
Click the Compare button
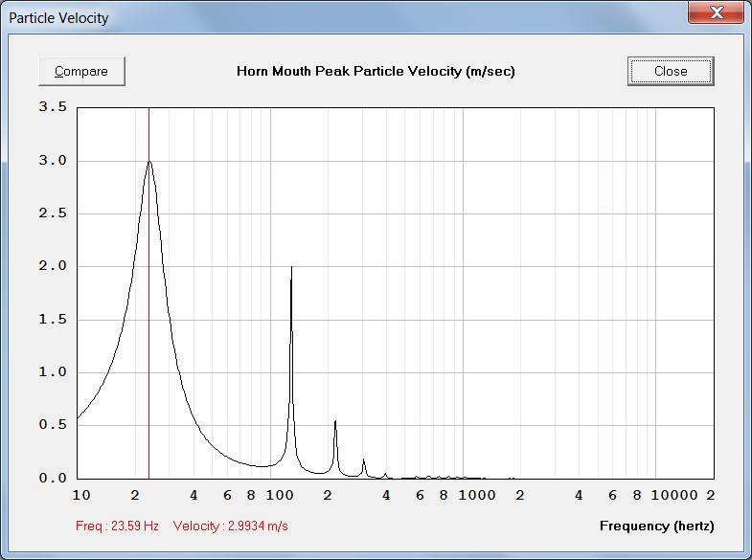pos(81,72)
